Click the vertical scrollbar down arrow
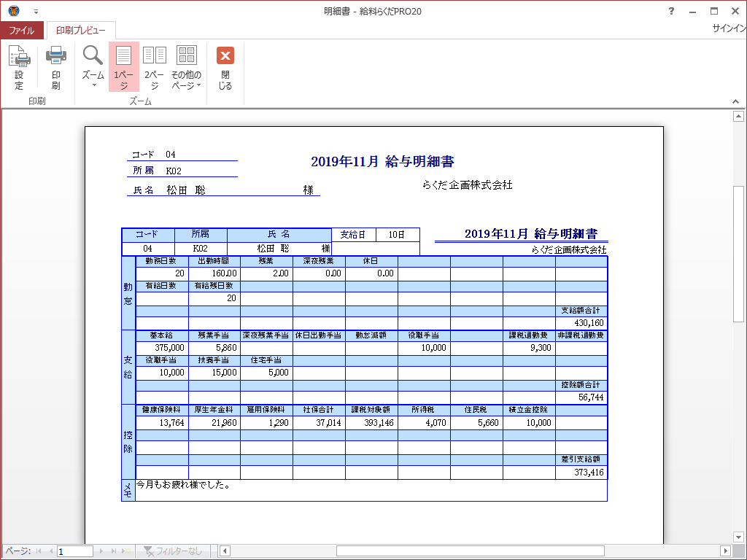Image resolution: width=747 pixels, height=560 pixels. pyautogui.click(x=738, y=537)
